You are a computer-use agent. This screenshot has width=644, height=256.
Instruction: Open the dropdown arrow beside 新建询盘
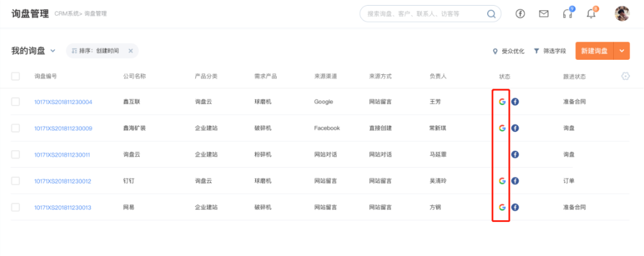click(x=621, y=51)
